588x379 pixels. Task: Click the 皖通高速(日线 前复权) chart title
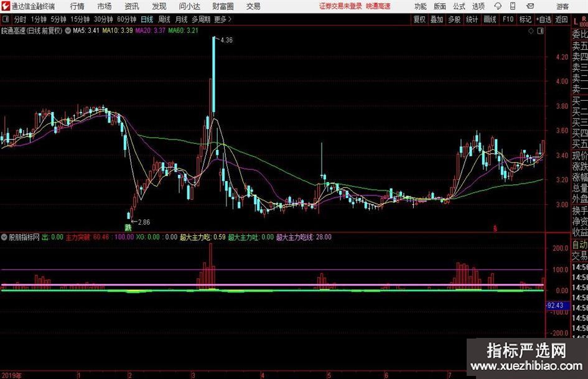(32, 30)
